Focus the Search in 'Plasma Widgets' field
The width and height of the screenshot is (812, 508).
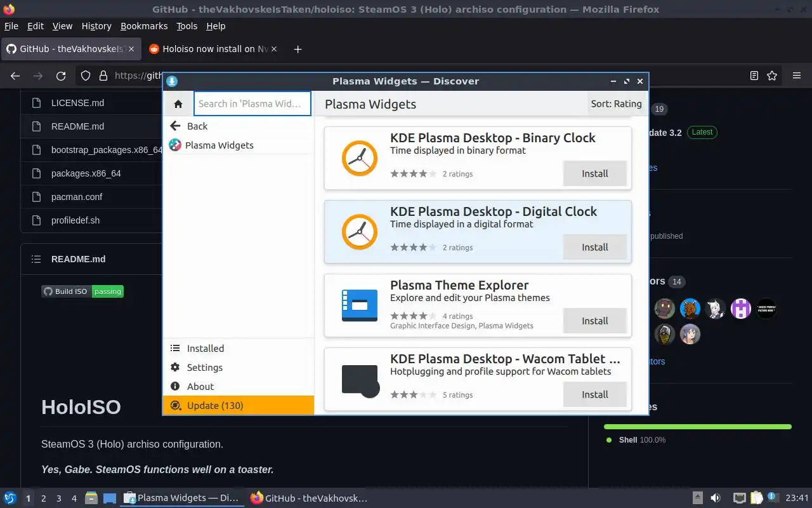pos(252,104)
